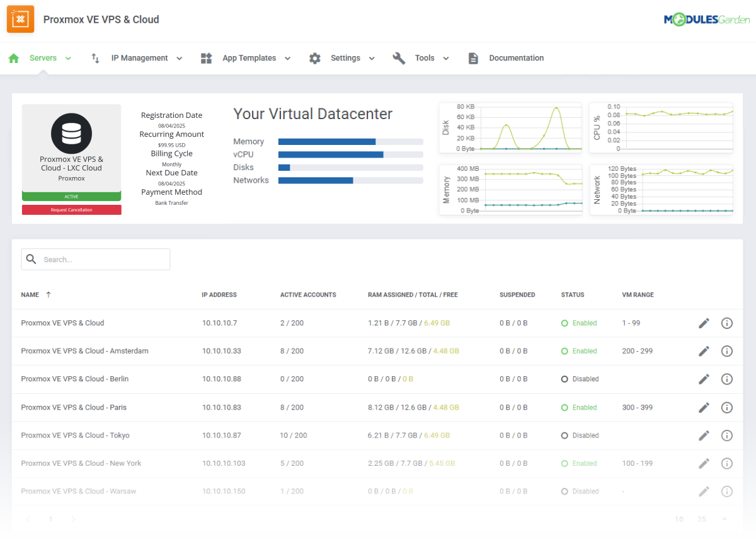Click IP address 10.10.10.88

(222, 379)
